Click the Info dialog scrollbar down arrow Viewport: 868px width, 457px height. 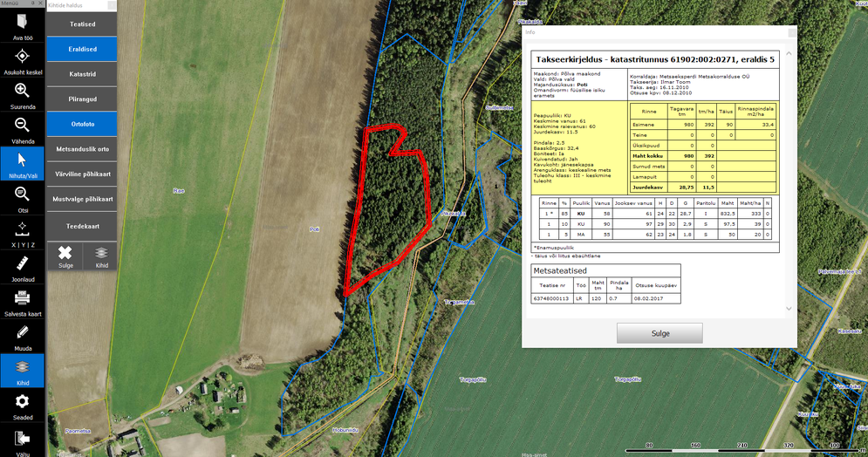tap(789, 309)
